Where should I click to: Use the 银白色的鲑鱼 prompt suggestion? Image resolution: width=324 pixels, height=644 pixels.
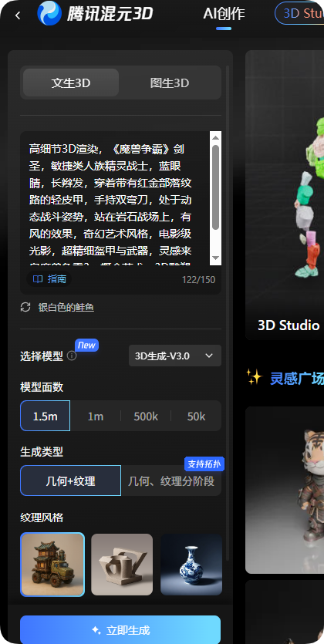point(66,308)
